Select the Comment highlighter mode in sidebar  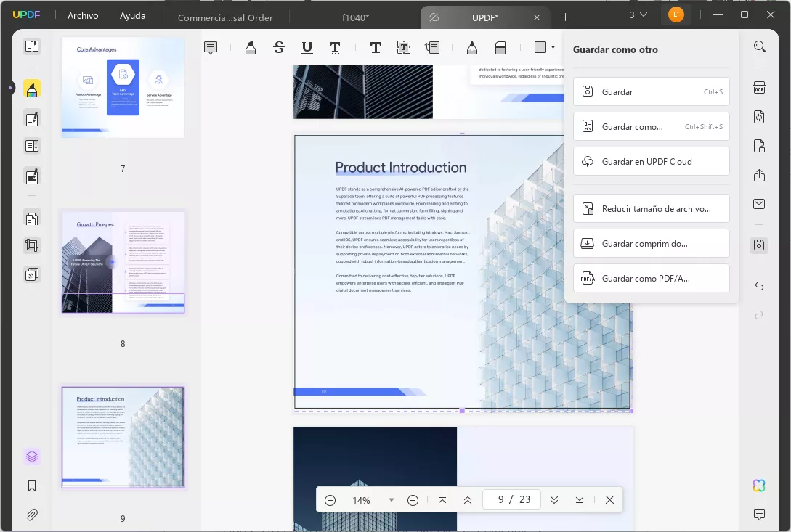(32, 89)
